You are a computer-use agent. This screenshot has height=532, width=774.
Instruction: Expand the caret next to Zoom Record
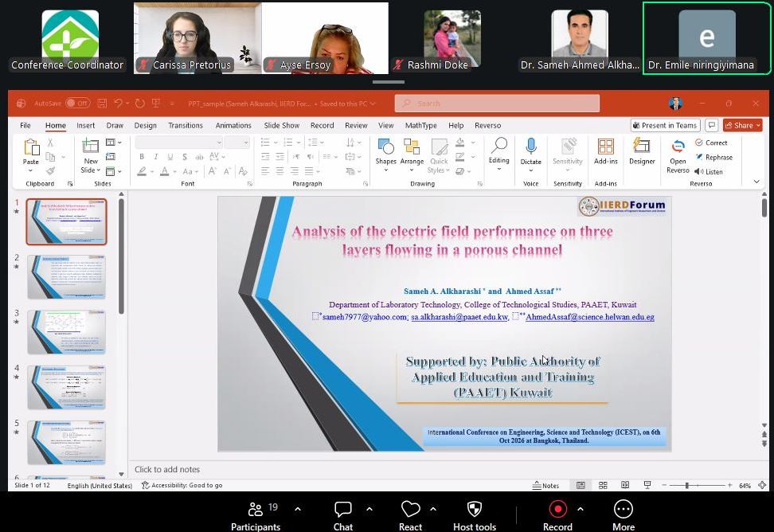580,509
